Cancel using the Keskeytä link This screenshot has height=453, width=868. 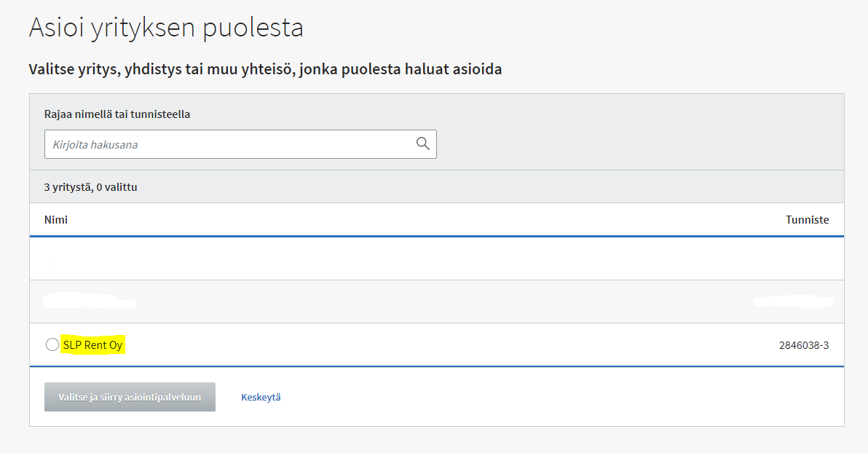point(261,397)
